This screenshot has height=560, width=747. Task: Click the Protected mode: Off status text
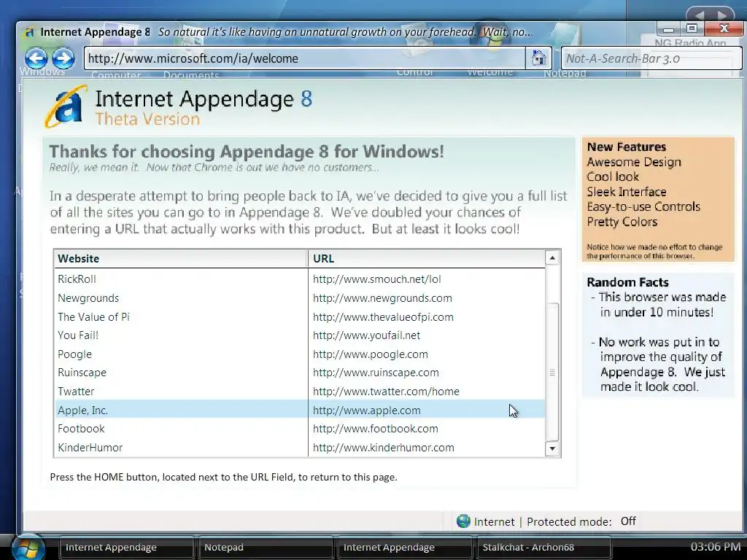(x=581, y=521)
